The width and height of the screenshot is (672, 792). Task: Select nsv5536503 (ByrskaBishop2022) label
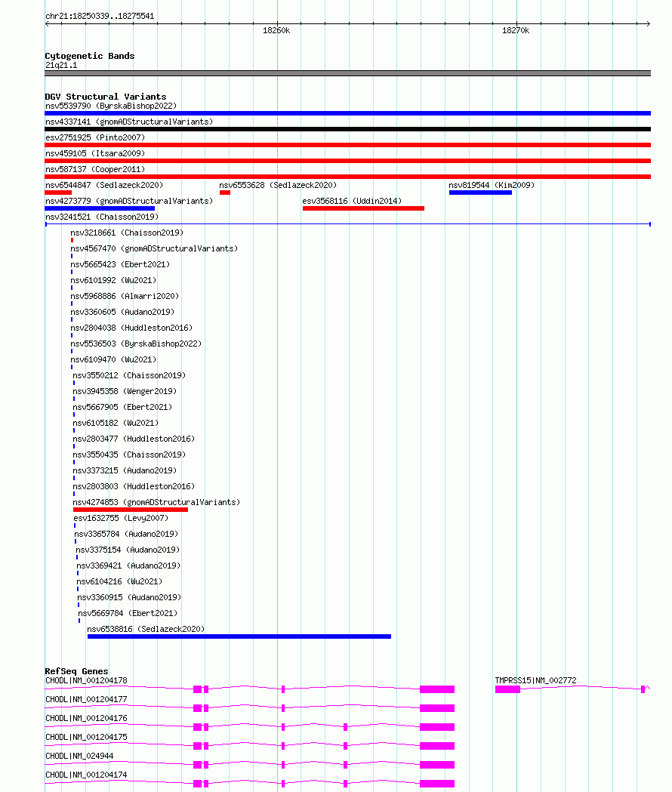(x=136, y=344)
